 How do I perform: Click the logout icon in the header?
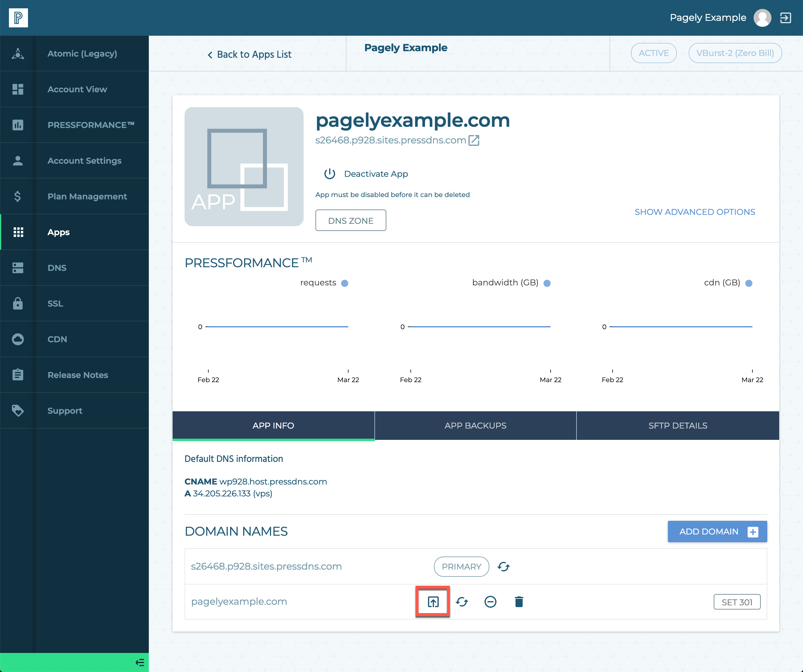pos(785,18)
